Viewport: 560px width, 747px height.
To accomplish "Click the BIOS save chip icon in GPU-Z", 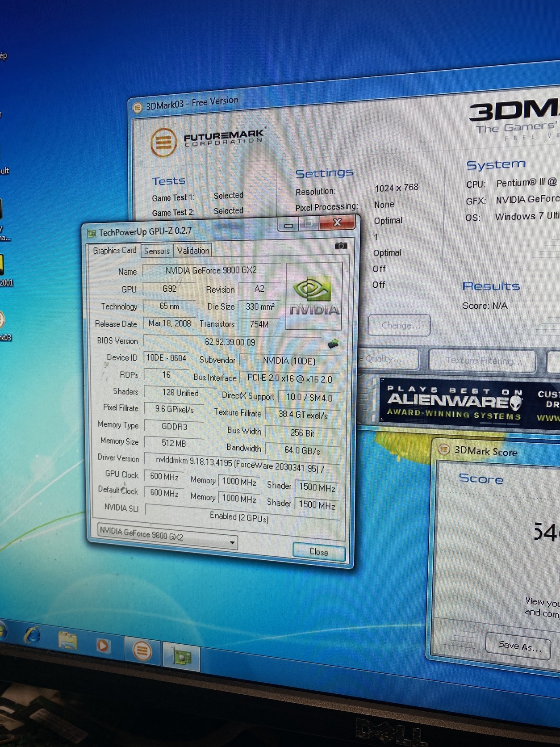I will click(x=333, y=344).
